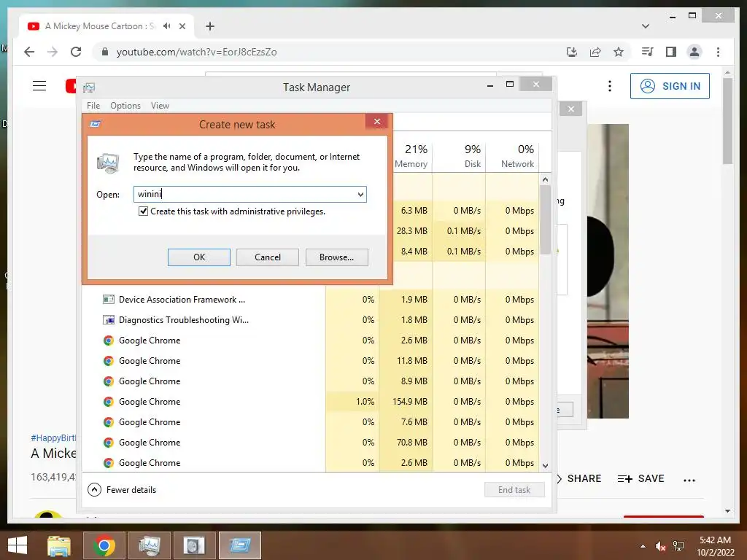Open Chrome side panel icon
This screenshot has height=560, width=747.
[671, 52]
